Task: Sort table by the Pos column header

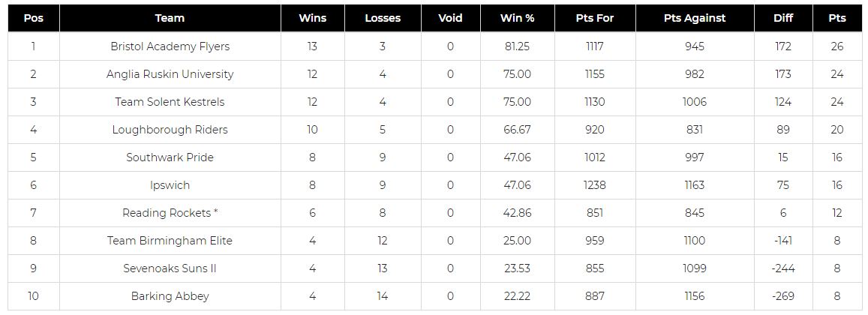Action: pyautogui.click(x=33, y=18)
